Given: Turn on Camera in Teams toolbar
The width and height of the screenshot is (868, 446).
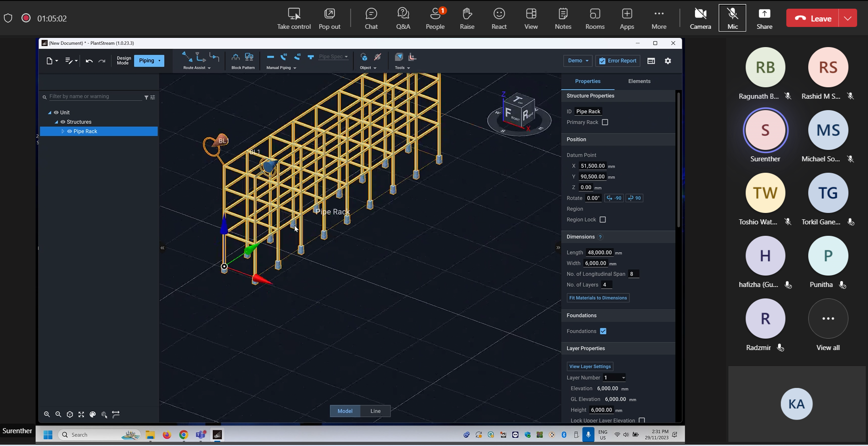Looking at the screenshot, I should pos(700,18).
